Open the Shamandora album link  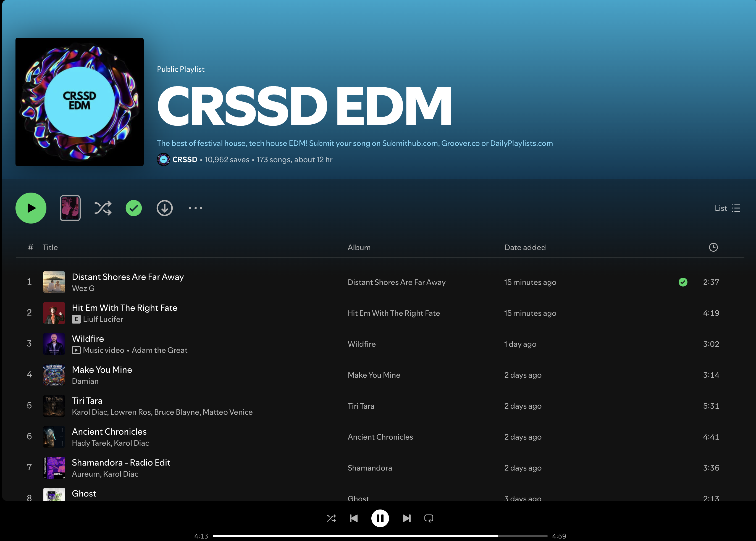pos(370,468)
